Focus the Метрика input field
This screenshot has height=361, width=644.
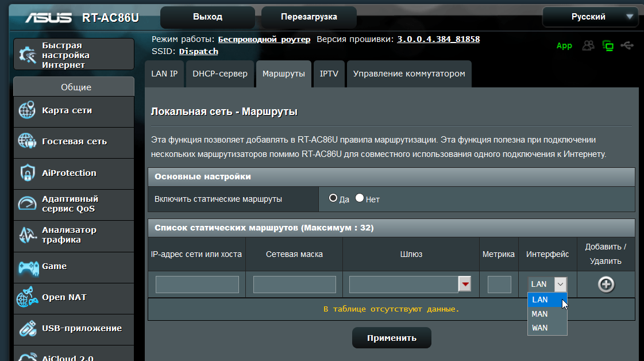[499, 285]
